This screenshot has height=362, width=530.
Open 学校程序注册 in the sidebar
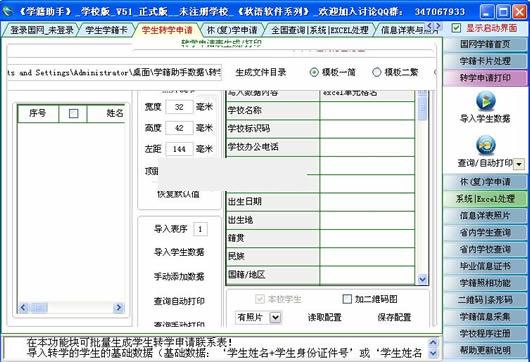(485, 334)
